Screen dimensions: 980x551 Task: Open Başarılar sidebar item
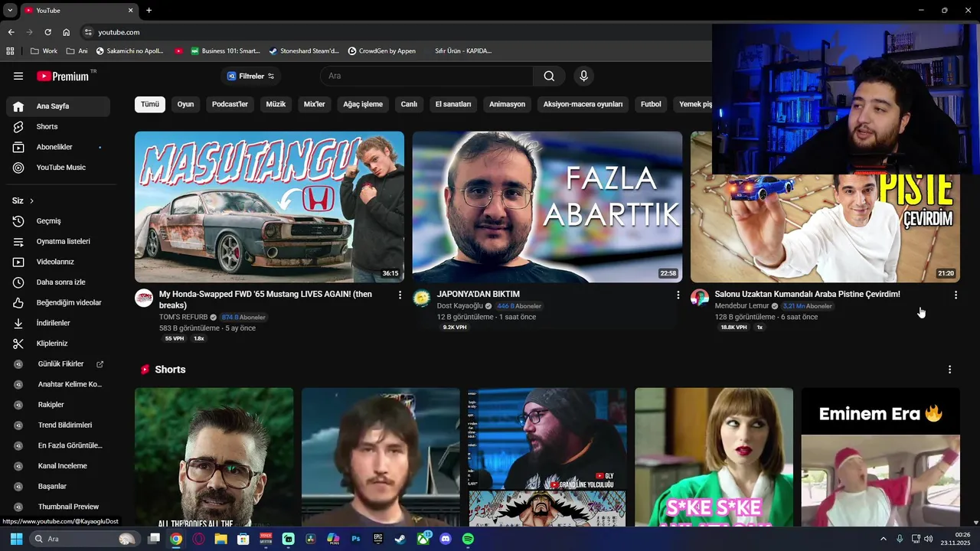point(58,486)
